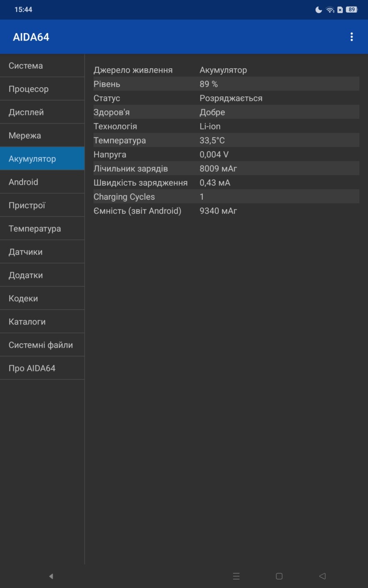Image resolution: width=368 pixels, height=588 pixels.
Task: Select the Здоров'я label
Action: pos(112,112)
